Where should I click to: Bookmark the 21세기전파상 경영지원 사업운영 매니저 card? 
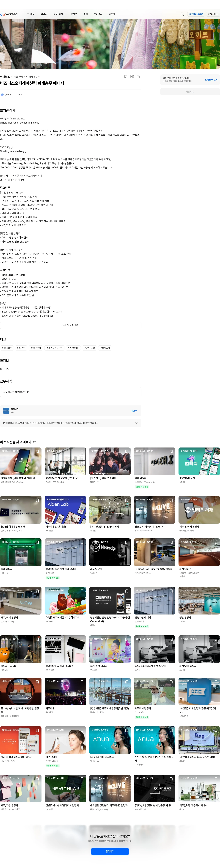tap(171, 779)
